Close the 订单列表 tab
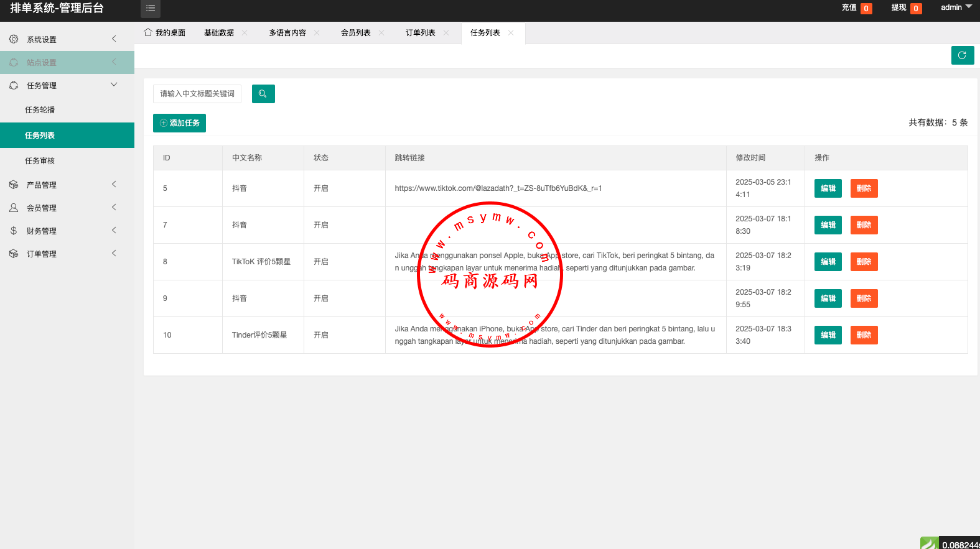The width and height of the screenshot is (980, 549). point(446,33)
